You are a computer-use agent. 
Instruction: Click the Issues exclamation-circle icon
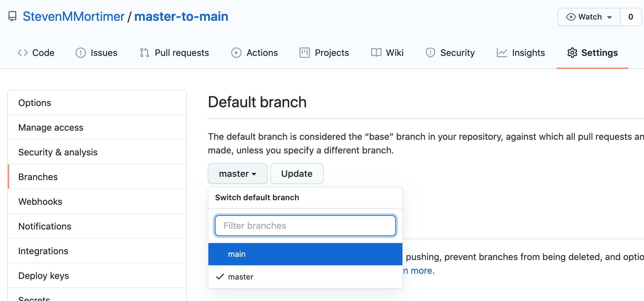80,53
